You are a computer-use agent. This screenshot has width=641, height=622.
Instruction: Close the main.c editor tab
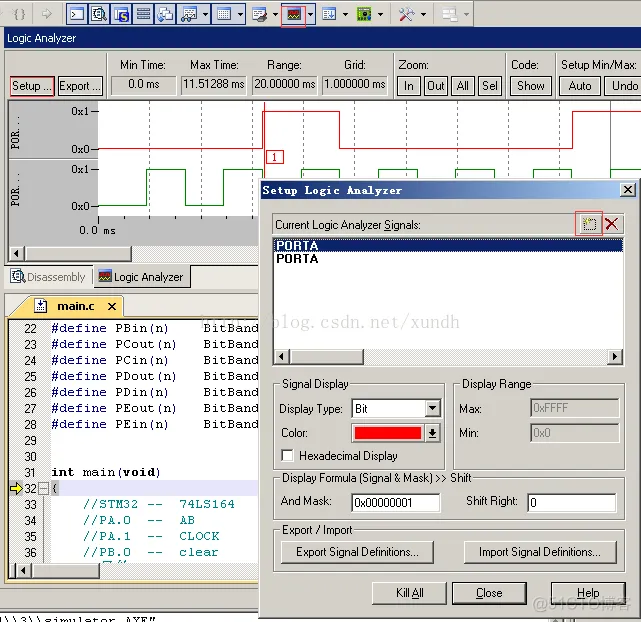click(112, 306)
